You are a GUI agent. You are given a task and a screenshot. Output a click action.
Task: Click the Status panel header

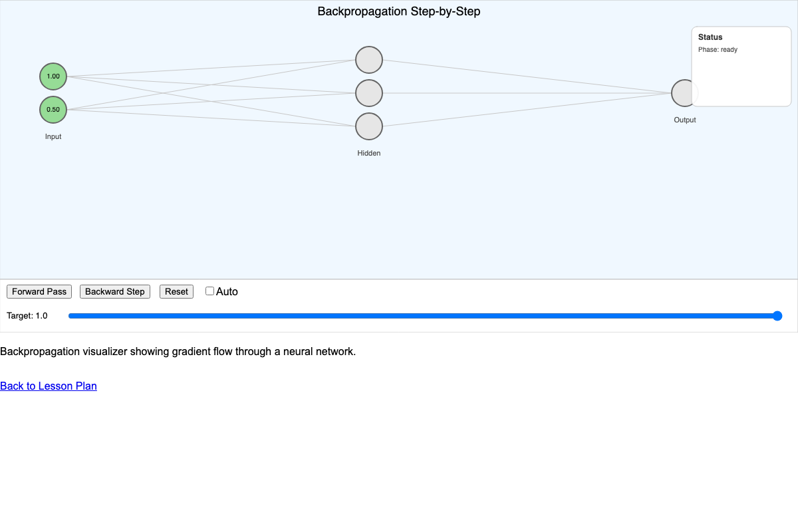[x=709, y=37]
